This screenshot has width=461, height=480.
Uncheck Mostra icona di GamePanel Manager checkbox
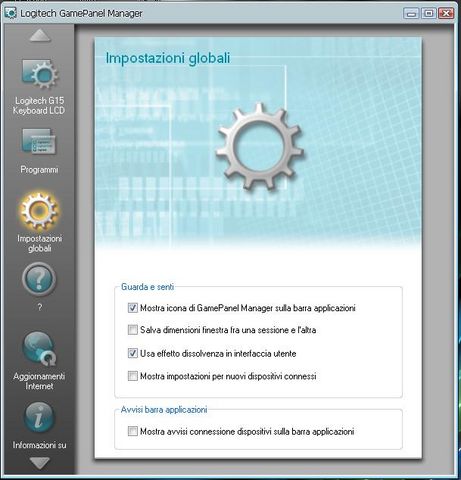(x=133, y=308)
